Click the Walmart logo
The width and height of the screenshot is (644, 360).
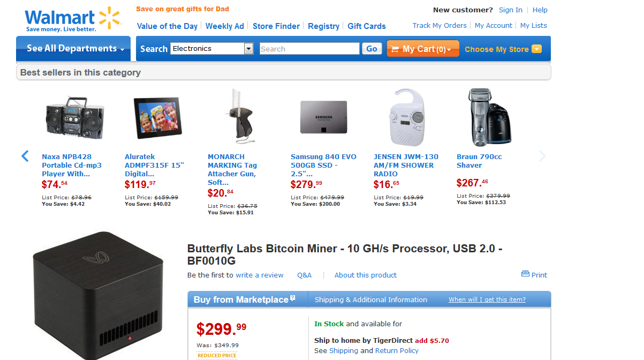[73, 20]
